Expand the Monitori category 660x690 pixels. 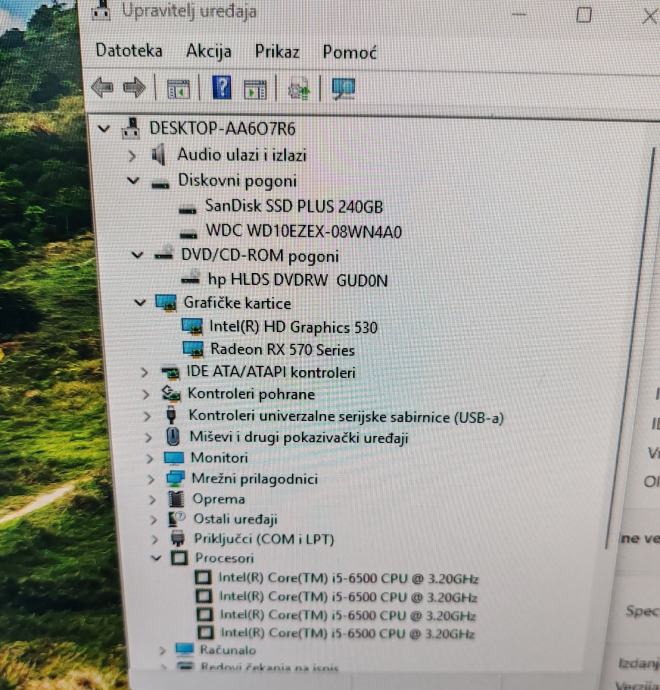coord(150,459)
